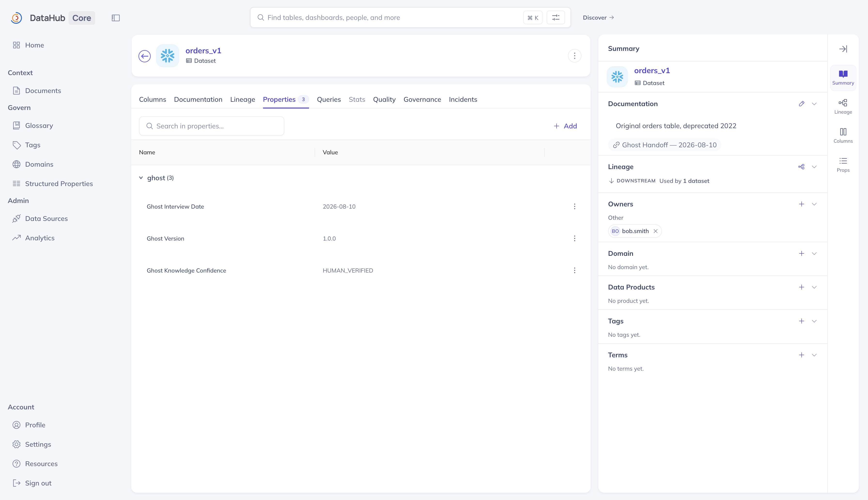Click the Add property button
Screen dimensions: 868x500
565,126
